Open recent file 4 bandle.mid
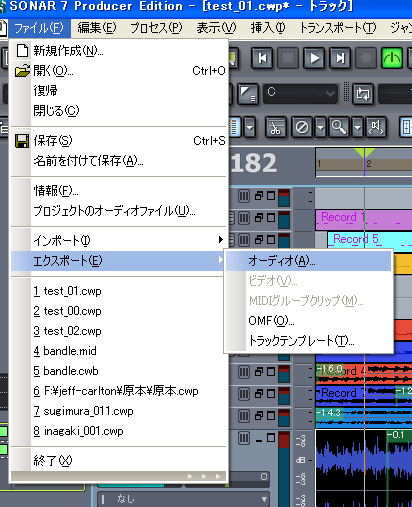 (119, 351)
